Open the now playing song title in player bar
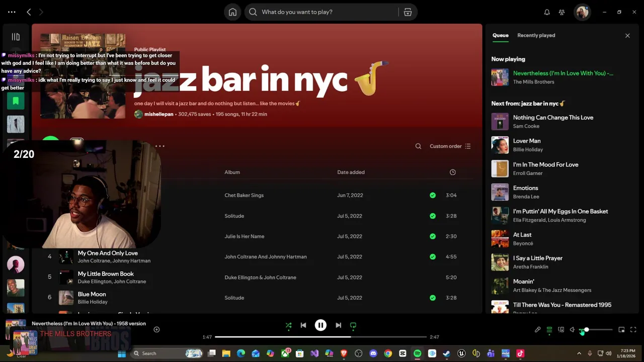644x362 pixels. [89, 324]
